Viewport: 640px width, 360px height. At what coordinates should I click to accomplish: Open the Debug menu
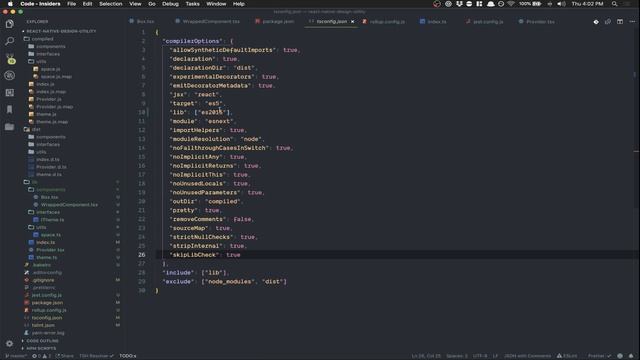pos(170,4)
